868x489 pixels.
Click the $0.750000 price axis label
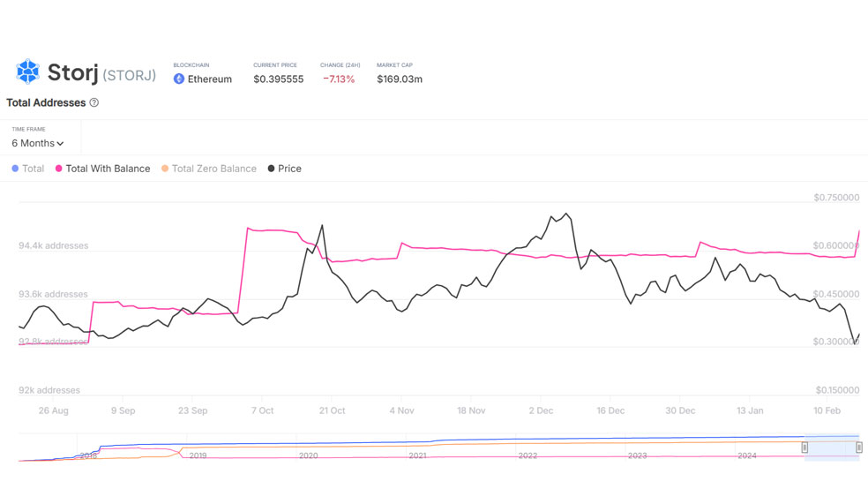click(x=836, y=198)
